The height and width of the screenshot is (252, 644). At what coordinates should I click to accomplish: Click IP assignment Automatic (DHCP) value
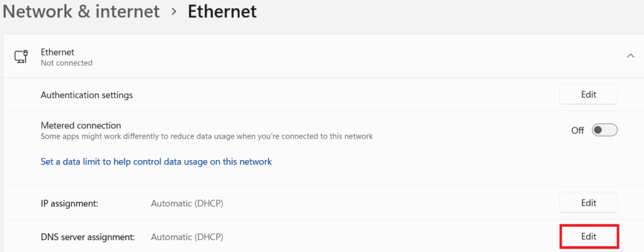pos(187,203)
